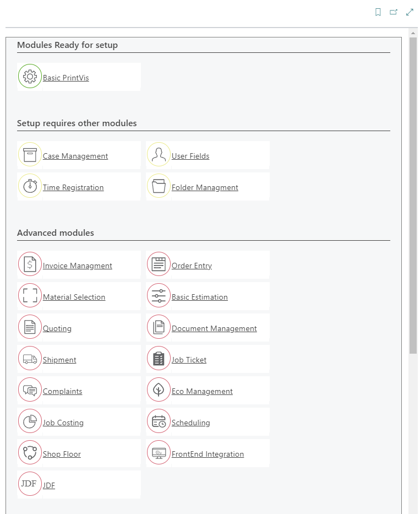Click the Basic PrintVis gear icon
The width and height of the screenshot is (420, 514).
coord(30,76)
